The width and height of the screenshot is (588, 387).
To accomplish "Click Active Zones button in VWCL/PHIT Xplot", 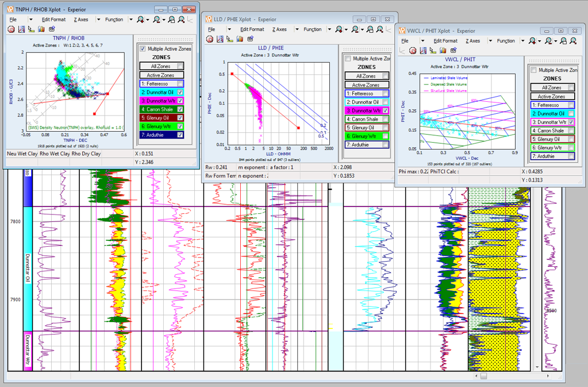I will click(552, 97).
